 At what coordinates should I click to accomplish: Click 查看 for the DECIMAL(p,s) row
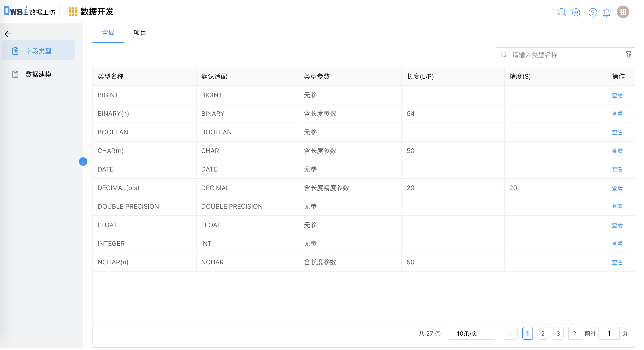[617, 188]
